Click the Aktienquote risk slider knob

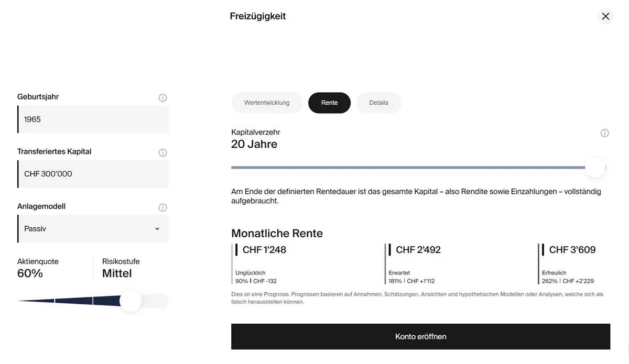[131, 301]
